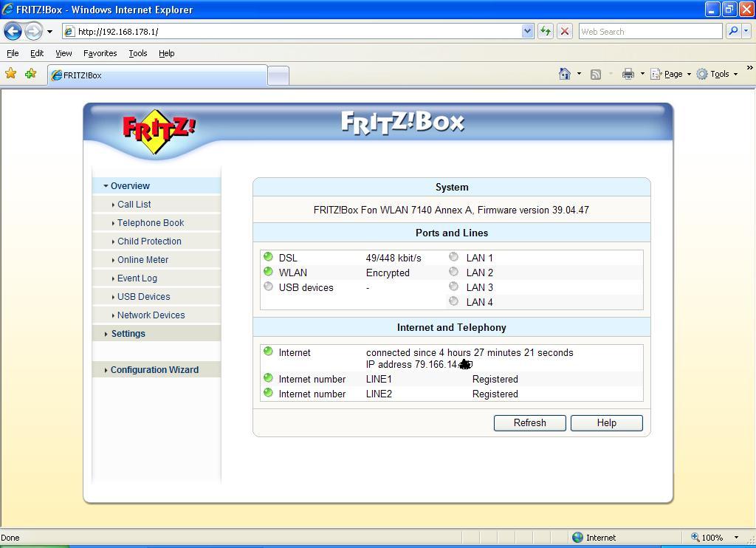Click the grey USB devices status indicator
Viewport: 756px width, 548px height.
pos(269,287)
